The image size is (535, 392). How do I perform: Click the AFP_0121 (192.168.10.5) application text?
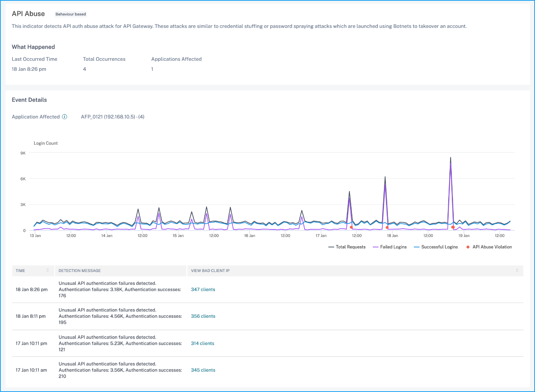click(113, 117)
